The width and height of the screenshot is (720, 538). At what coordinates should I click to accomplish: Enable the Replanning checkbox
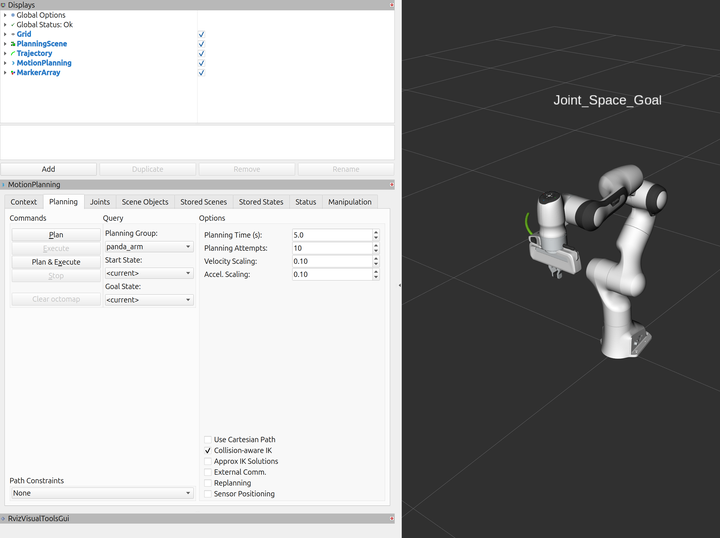click(x=208, y=483)
